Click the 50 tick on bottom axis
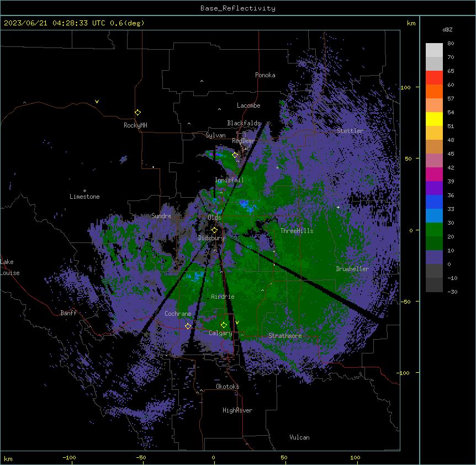 (284, 457)
